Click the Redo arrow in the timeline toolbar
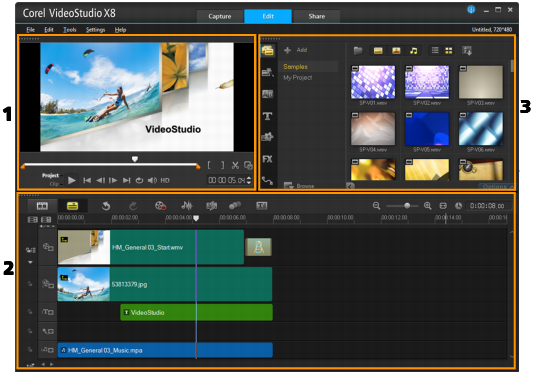 click(x=133, y=206)
